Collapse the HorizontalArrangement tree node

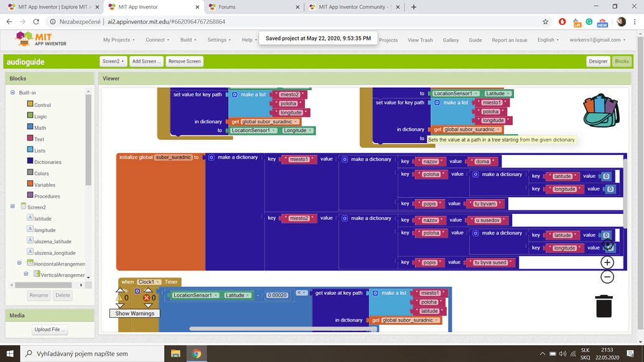(19, 263)
